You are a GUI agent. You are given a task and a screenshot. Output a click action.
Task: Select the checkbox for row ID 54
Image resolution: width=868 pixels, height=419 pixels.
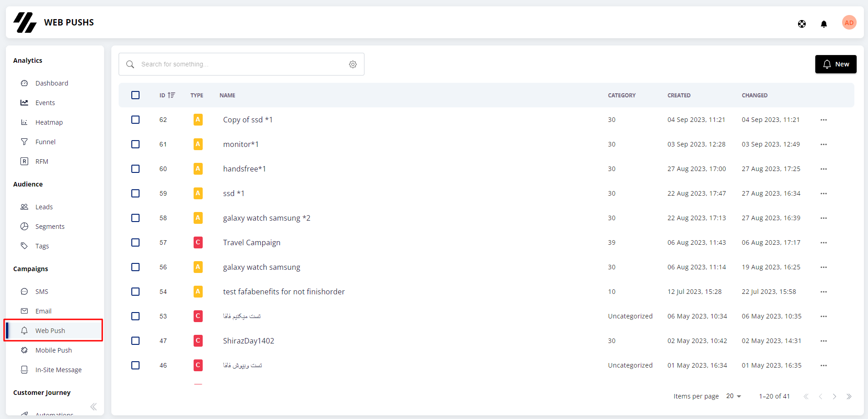tap(135, 292)
